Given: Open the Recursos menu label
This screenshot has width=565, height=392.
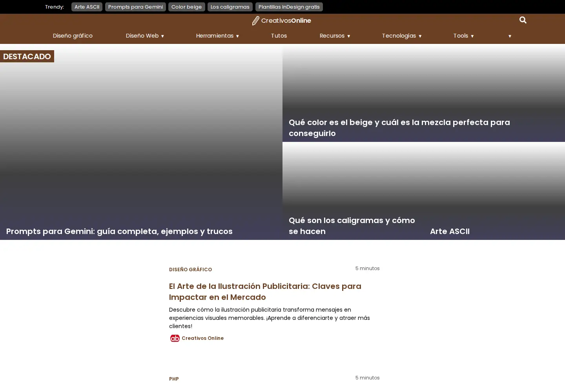Looking at the screenshot, I should [332, 36].
